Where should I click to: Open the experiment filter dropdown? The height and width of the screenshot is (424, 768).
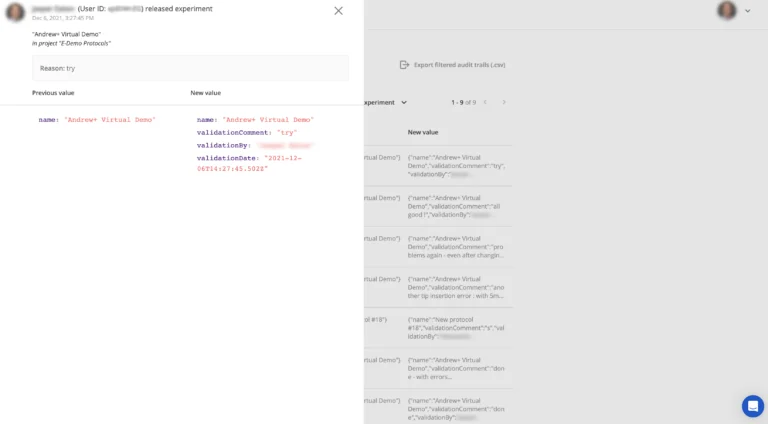tap(386, 102)
